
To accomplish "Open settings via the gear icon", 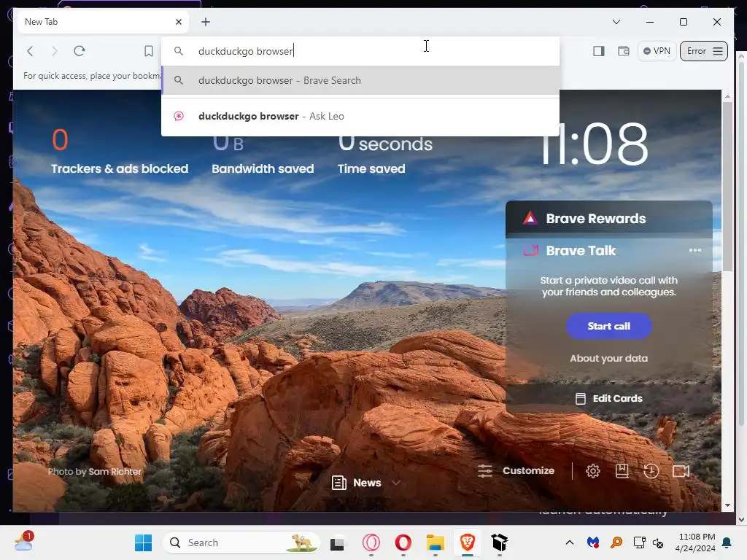I will tap(593, 472).
